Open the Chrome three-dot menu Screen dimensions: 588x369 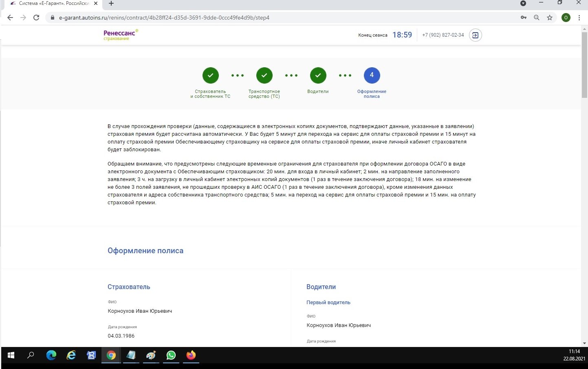point(579,18)
